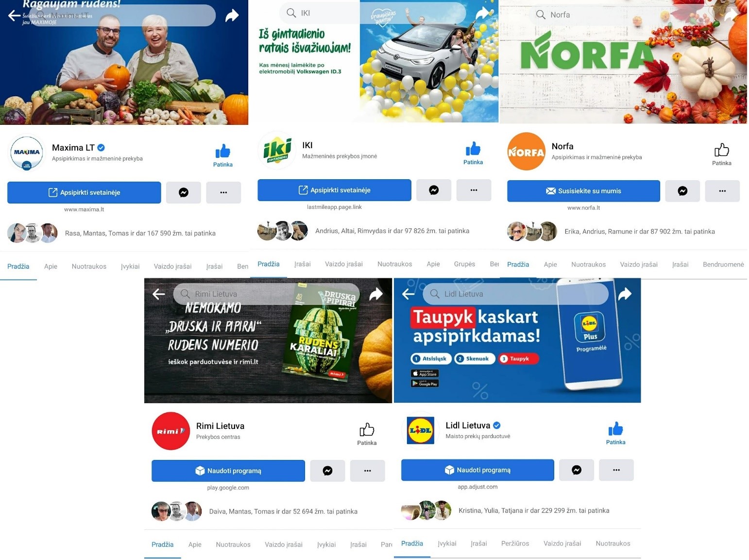Open Messenger chat for Norfa page

coord(682,191)
